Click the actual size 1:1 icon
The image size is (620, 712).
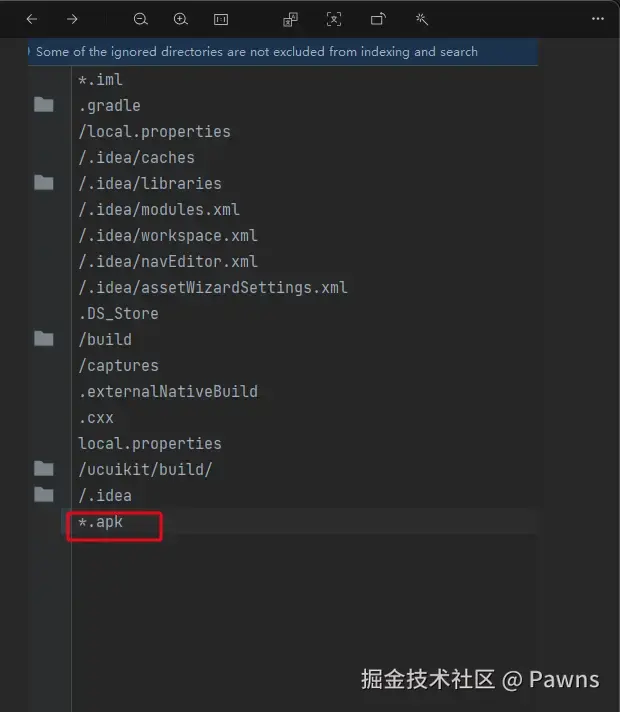coord(221,19)
